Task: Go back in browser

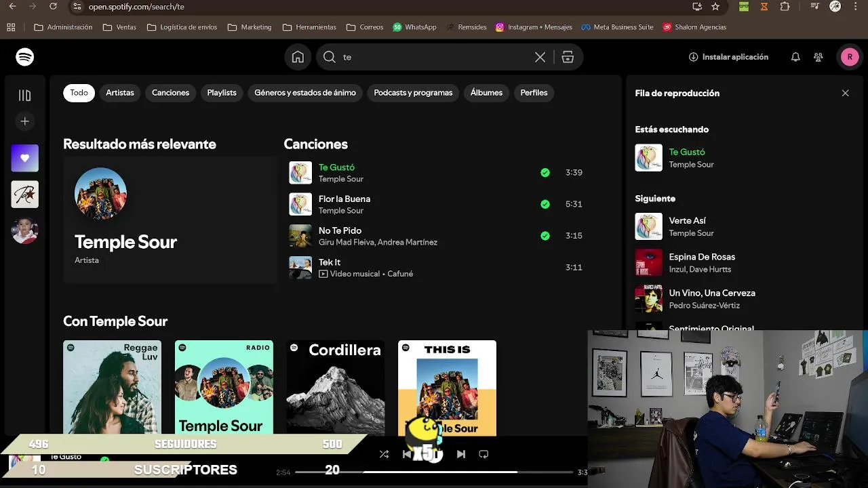Action: [x=12, y=7]
